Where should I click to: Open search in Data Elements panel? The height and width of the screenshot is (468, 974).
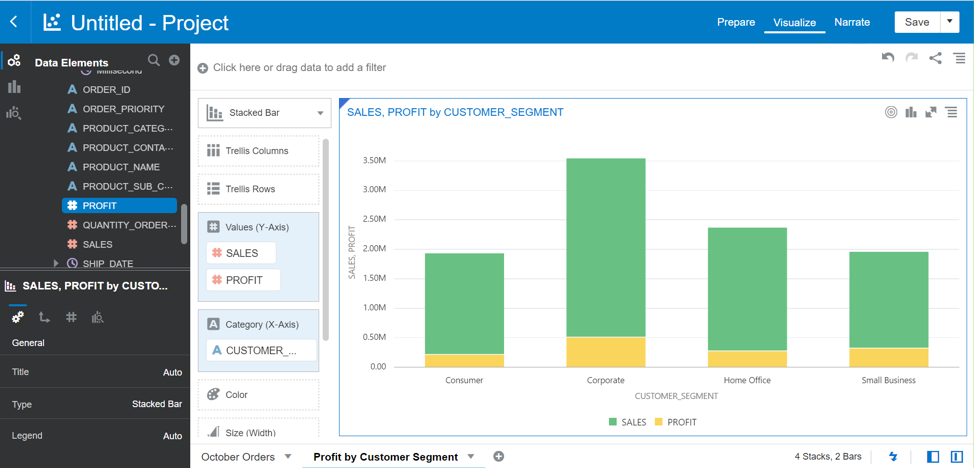click(x=154, y=61)
